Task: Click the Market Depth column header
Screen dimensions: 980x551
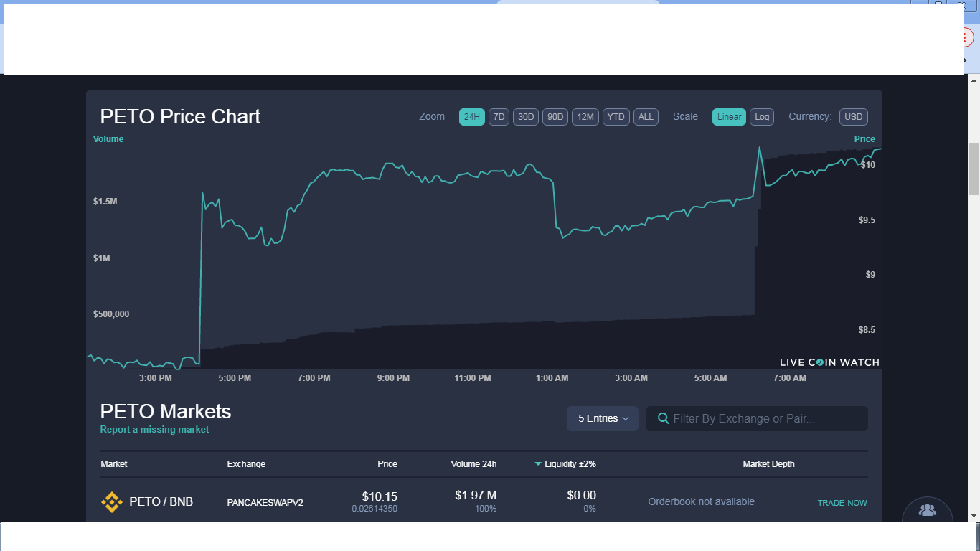Action: point(768,464)
